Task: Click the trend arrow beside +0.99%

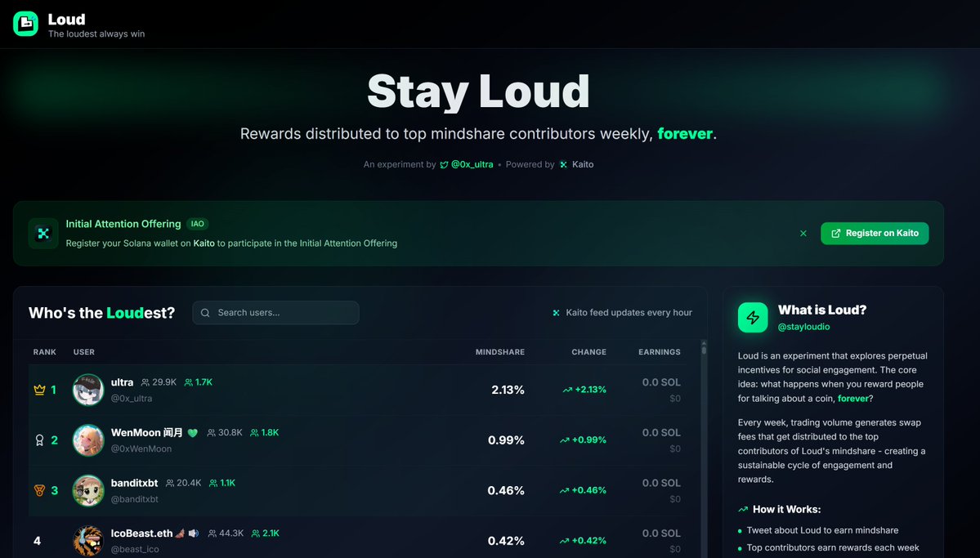Action: pyautogui.click(x=564, y=440)
